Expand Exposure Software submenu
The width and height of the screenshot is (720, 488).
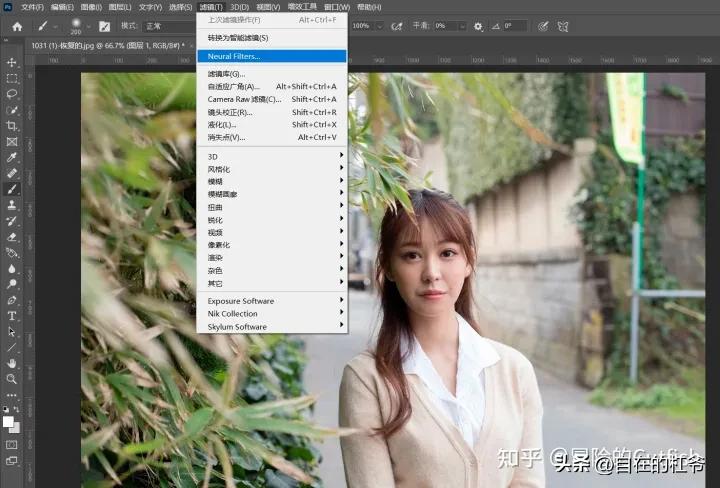(272, 301)
